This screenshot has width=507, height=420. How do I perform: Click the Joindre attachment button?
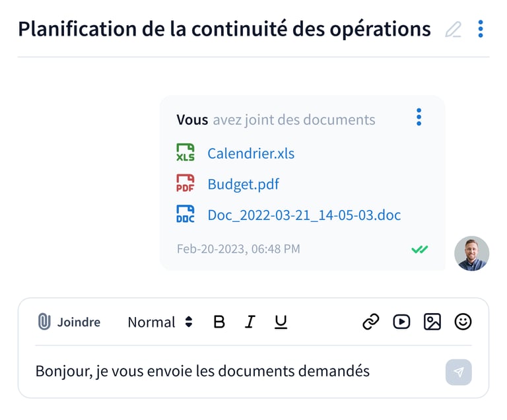pyautogui.click(x=69, y=322)
